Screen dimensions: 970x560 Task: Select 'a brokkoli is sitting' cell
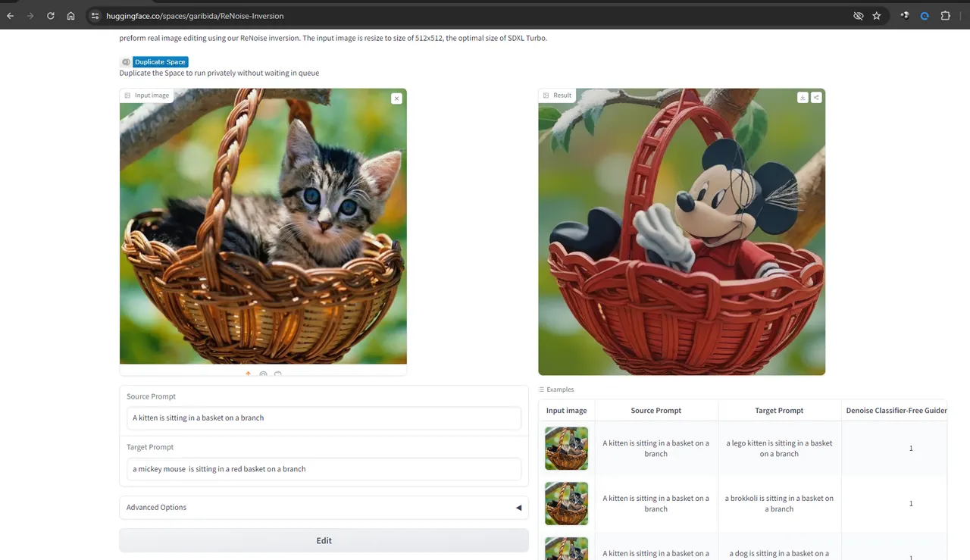click(779, 504)
